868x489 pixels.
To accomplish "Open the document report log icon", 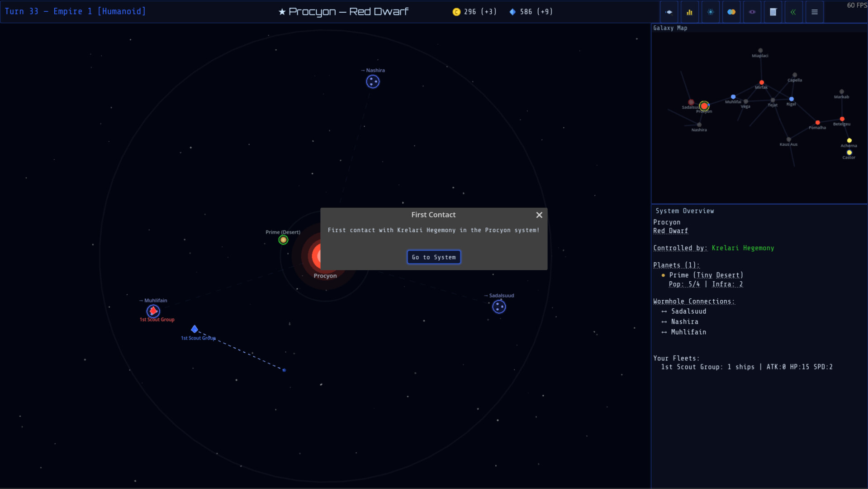I will point(773,12).
